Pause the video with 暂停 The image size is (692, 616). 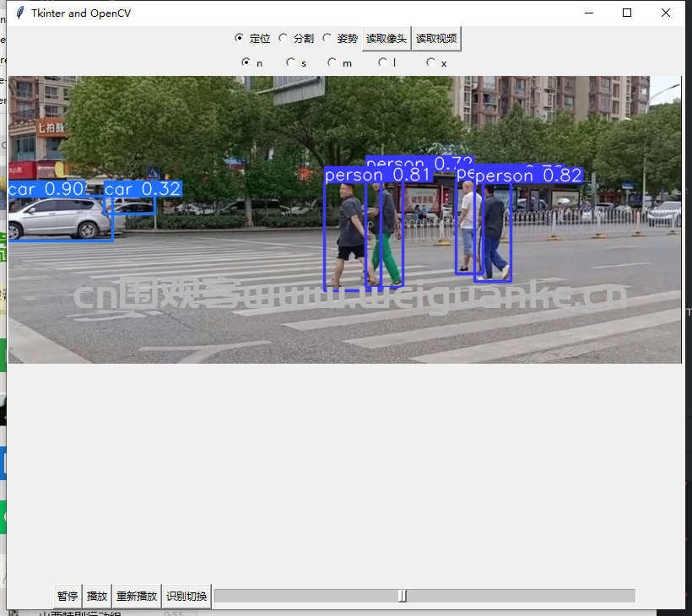68,596
